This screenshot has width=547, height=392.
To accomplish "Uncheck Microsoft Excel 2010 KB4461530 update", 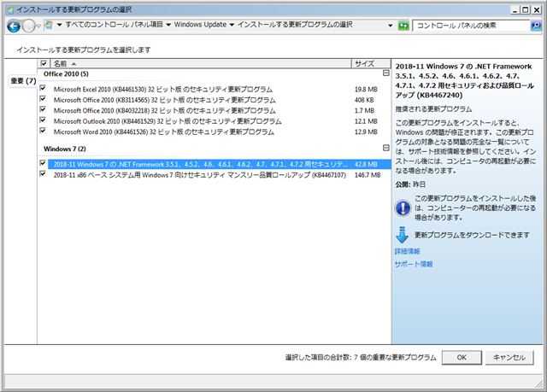I will coord(43,88).
